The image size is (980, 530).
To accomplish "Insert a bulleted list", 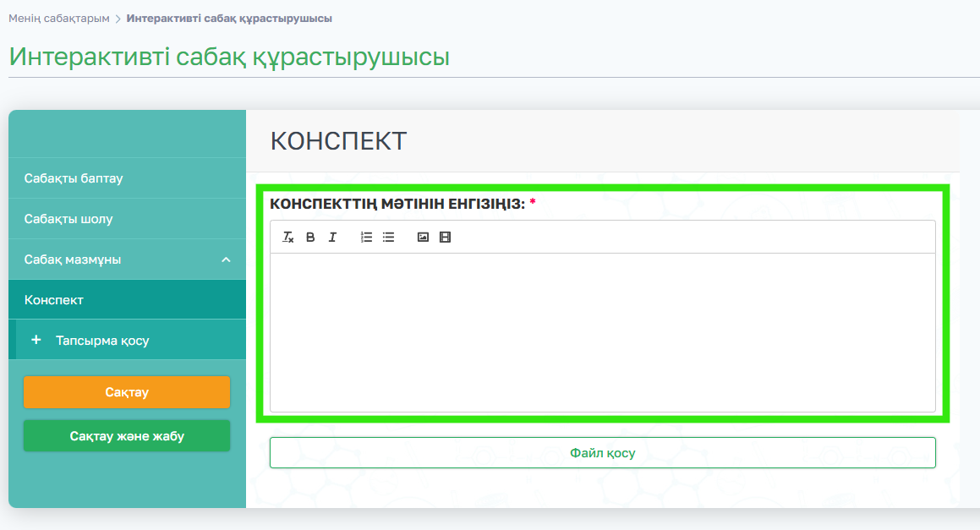I will coord(389,237).
